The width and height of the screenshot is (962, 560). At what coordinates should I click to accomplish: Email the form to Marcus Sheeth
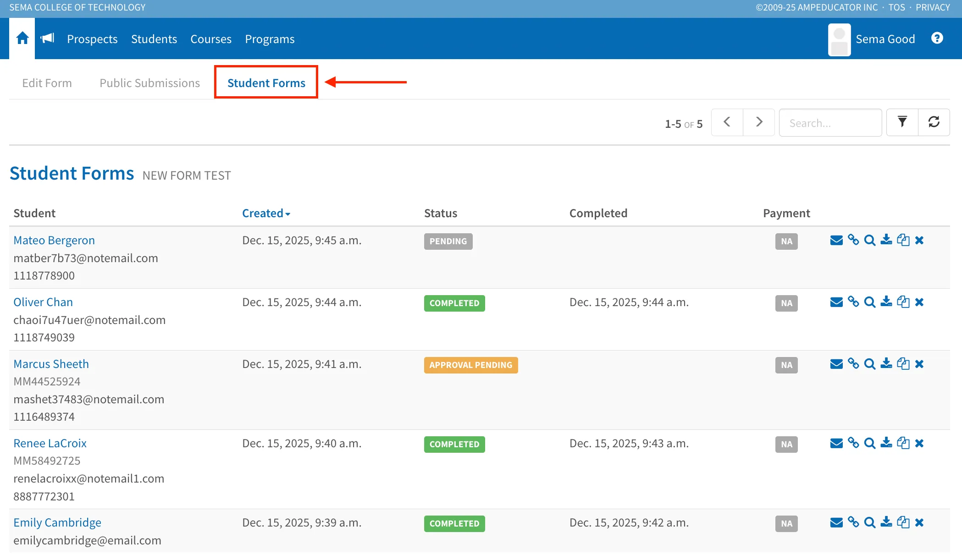[836, 364]
